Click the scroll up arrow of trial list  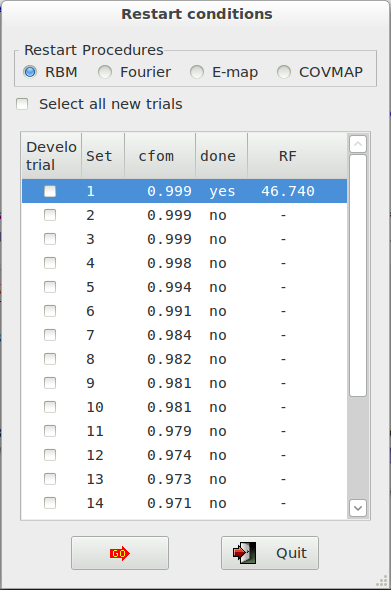pos(358,144)
